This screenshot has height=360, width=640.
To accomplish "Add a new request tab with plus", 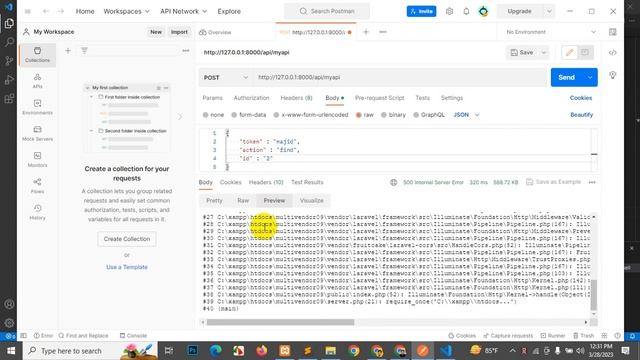I will pyautogui.click(x=366, y=32).
